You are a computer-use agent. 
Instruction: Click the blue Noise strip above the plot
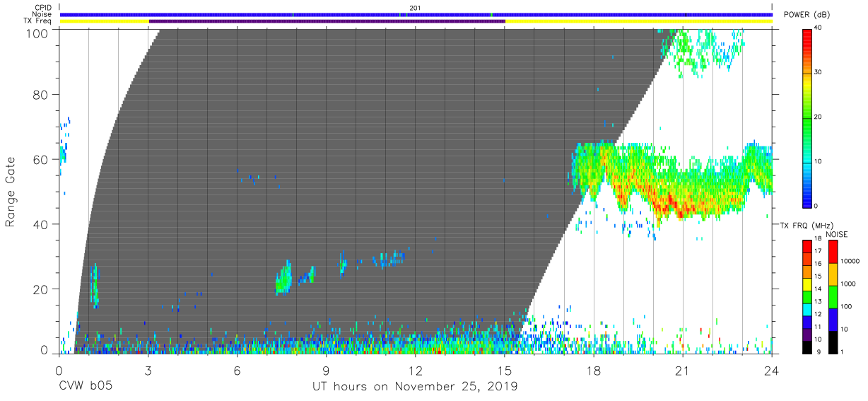[x=416, y=14]
